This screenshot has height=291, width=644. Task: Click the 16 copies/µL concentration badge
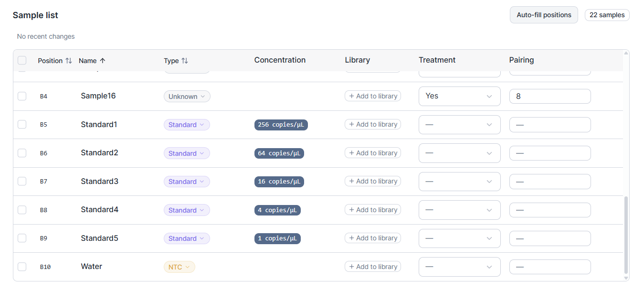(279, 182)
